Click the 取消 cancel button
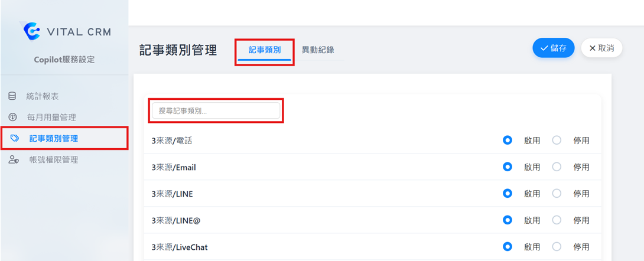Viewport: 644px width, 261px height. pyautogui.click(x=601, y=48)
